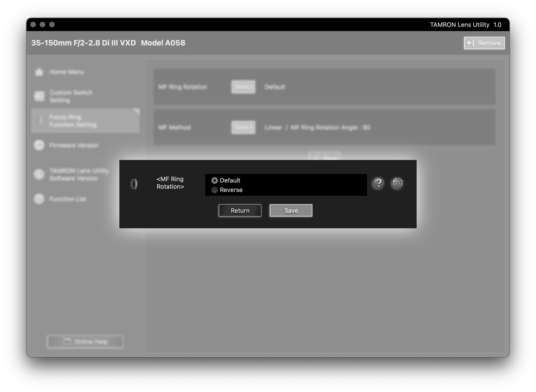Open the Online Help button

pyautogui.click(x=85, y=342)
